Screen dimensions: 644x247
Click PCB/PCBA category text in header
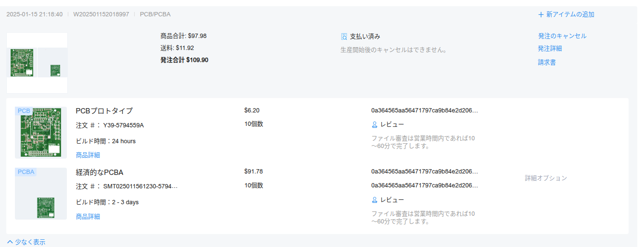click(x=155, y=14)
